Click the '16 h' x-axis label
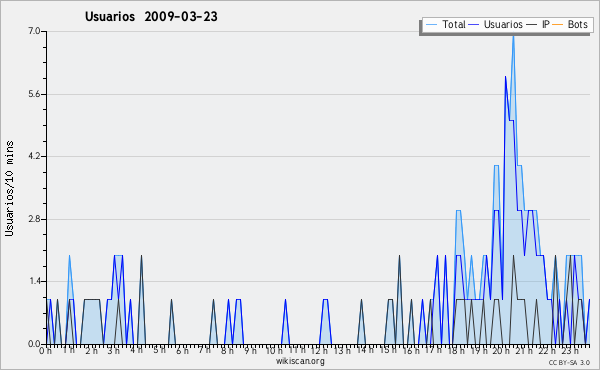This screenshot has width=600, height=370. [411, 351]
